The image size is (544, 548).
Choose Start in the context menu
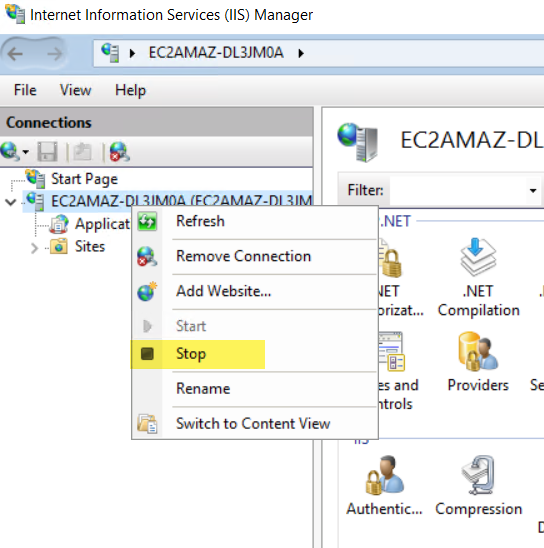[x=255, y=326]
